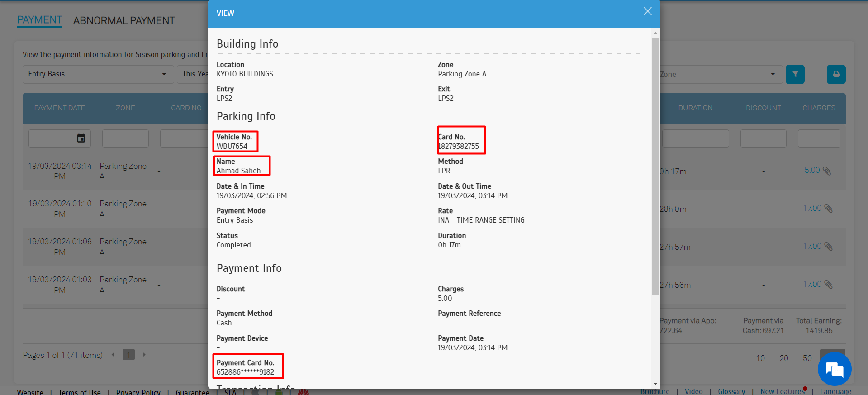Expand the Entry Basis dropdown
The image size is (868, 395).
click(x=98, y=74)
